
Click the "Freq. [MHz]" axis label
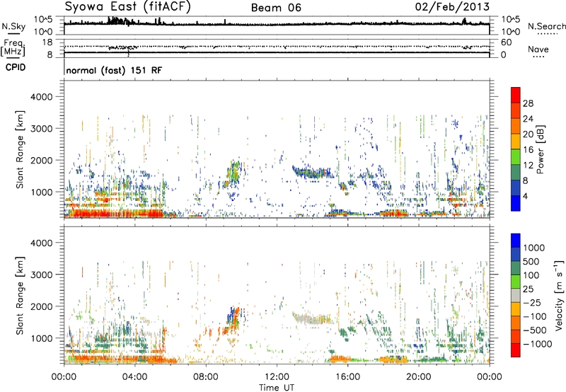pyautogui.click(x=13, y=47)
